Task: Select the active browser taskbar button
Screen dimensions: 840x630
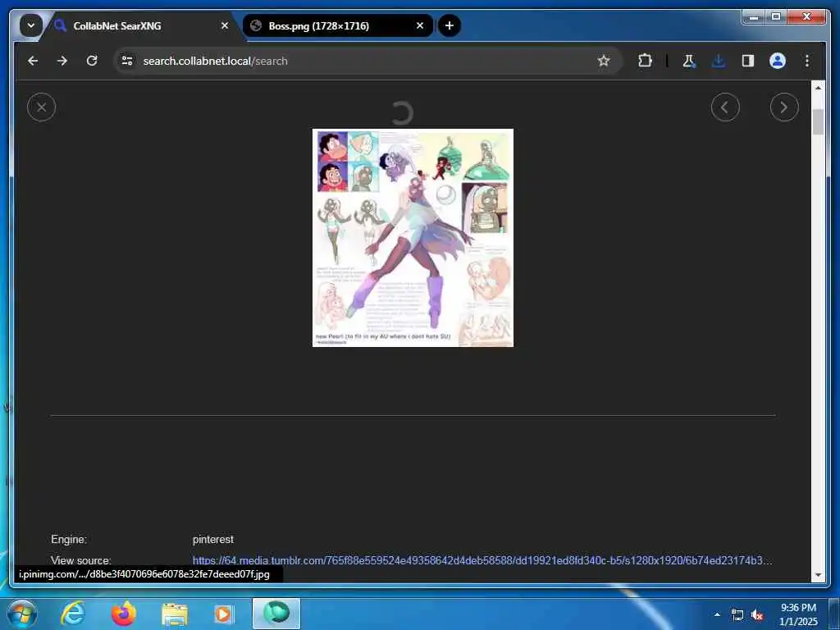Action: pyautogui.click(x=276, y=614)
